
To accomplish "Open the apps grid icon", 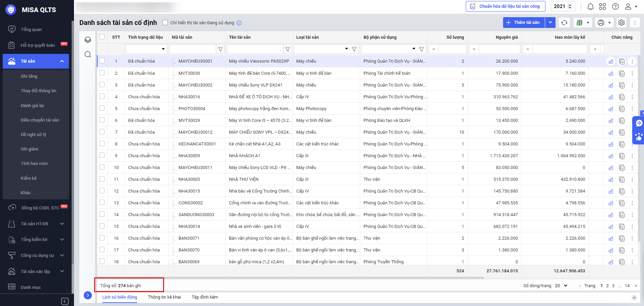I will [602, 6].
